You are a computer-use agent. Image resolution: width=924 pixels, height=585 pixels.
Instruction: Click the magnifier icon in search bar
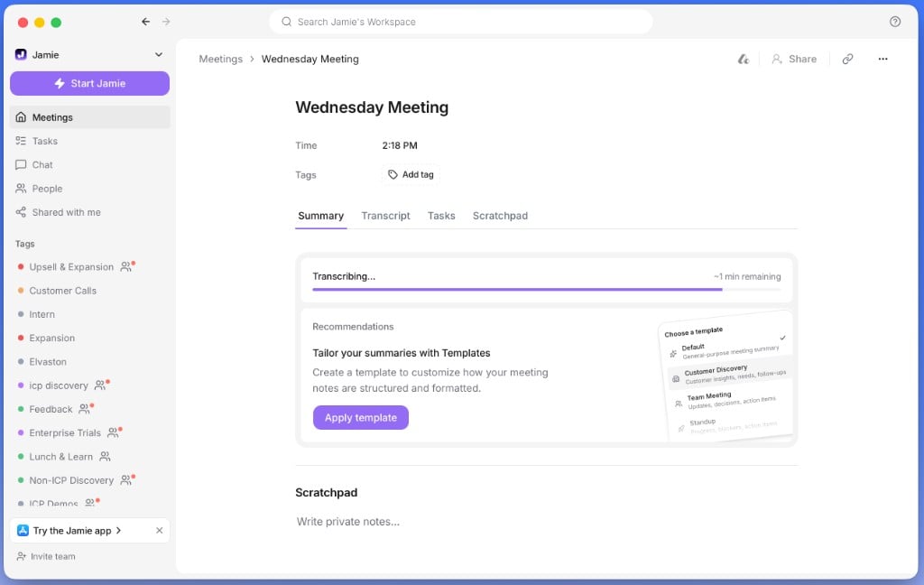point(286,22)
